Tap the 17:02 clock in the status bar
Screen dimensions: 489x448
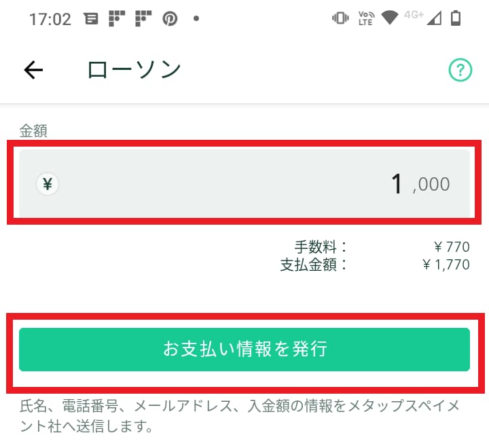point(50,19)
